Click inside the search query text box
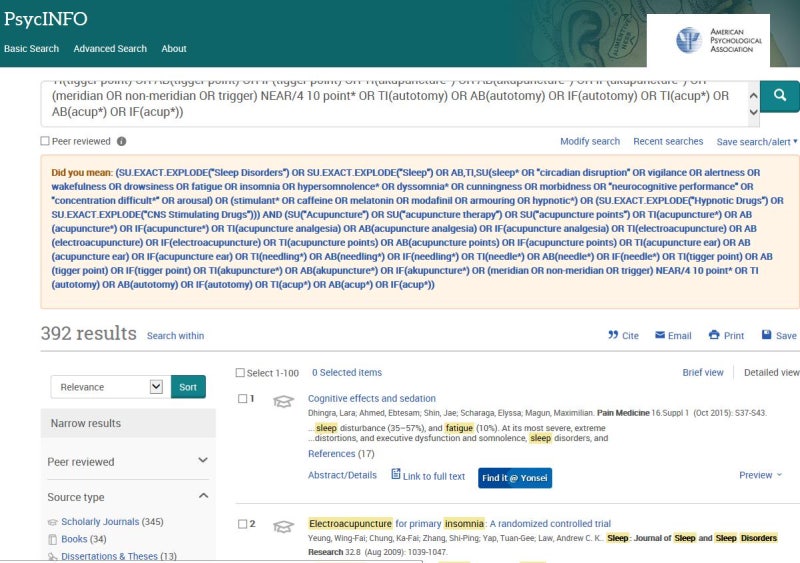The image size is (800, 563). [394, 104]
